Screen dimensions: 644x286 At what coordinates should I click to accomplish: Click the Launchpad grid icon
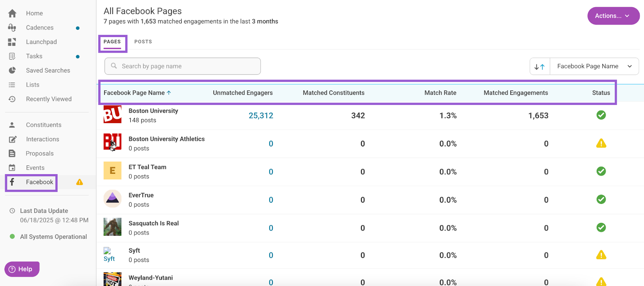tap(12, 42)
